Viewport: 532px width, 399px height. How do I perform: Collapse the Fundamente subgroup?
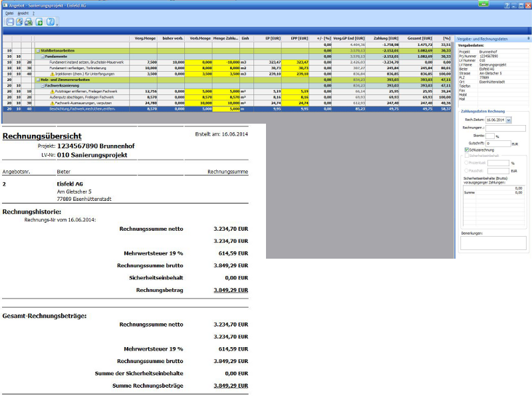pyautogui.click(x=43, y=57)
